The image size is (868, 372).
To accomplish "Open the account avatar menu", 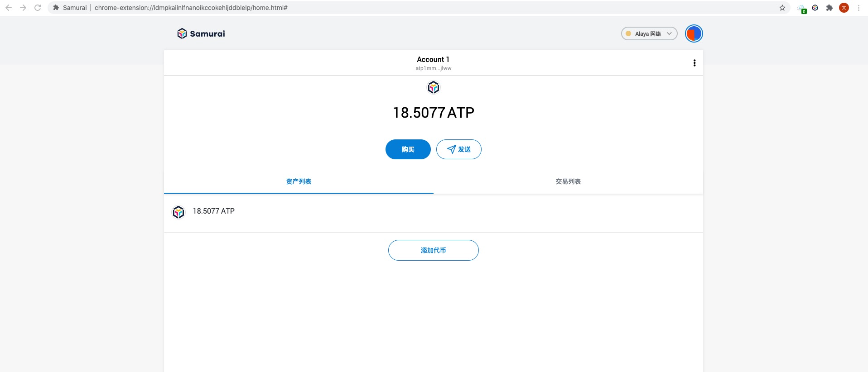I will pyautogui.click(x=694, y=33).
